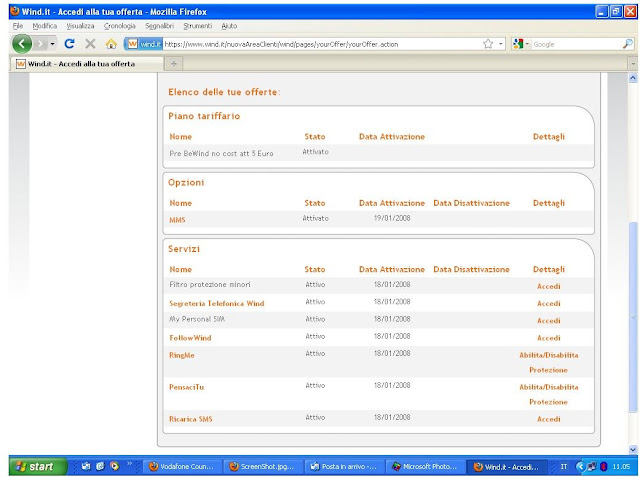Switch to ScreenShot.jpg taskbar window
This screenshot has width=640, height=477.
point(263,467)
